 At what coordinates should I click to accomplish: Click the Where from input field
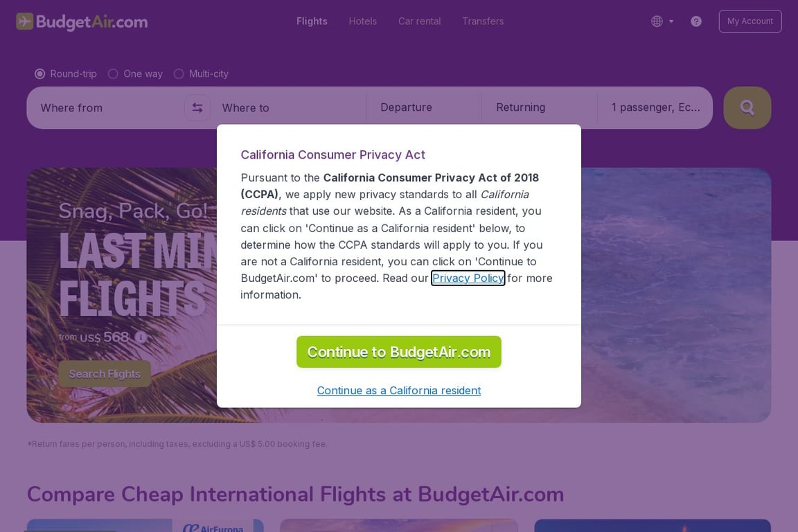(x=104, y=107)
